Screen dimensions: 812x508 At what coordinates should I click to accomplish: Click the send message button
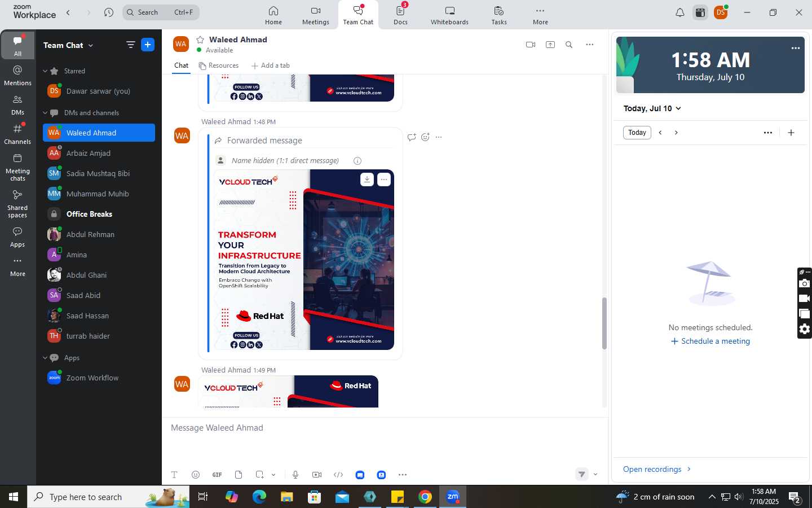click(x=582, y=474)
